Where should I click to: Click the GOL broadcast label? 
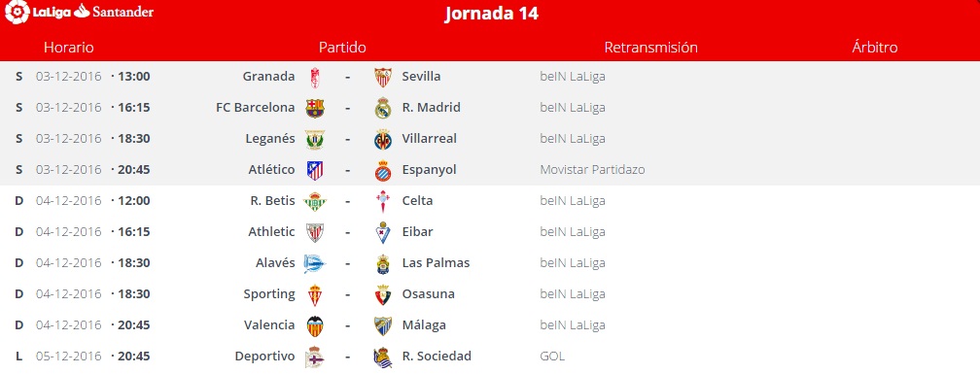tap(552, 357)
